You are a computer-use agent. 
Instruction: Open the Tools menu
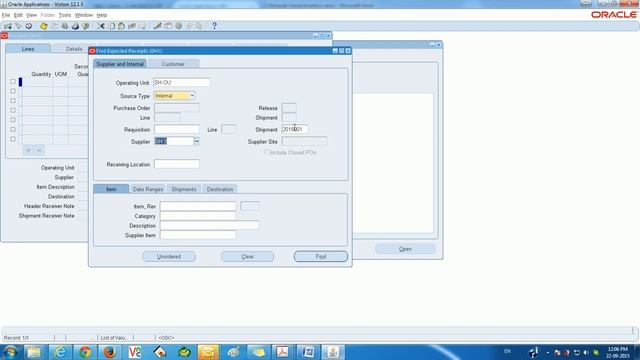click(64, 15)
